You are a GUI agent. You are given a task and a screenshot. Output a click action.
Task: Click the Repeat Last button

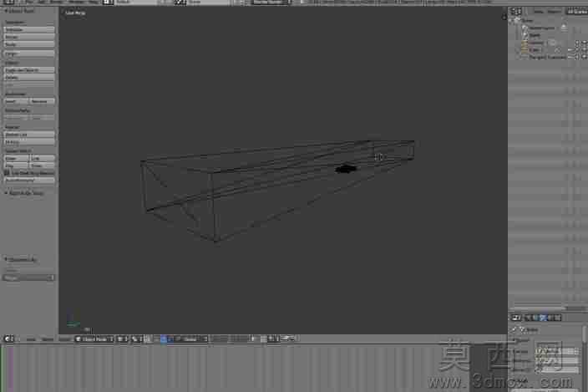point(29,135)
